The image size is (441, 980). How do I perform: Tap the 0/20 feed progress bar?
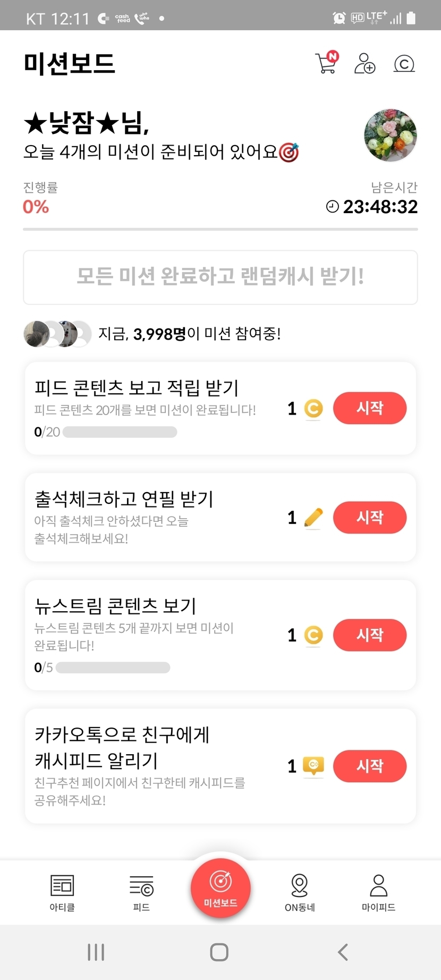click(x=120, y=432)
